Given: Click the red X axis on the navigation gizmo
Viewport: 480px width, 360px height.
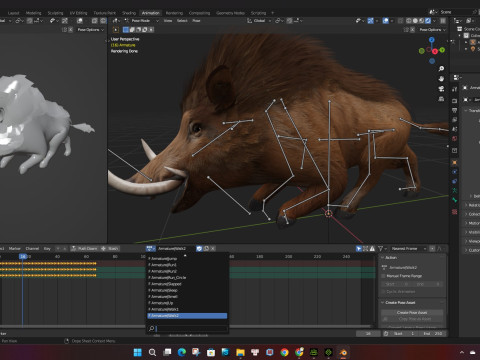Looking at the screenshot, I should [435, 51].
